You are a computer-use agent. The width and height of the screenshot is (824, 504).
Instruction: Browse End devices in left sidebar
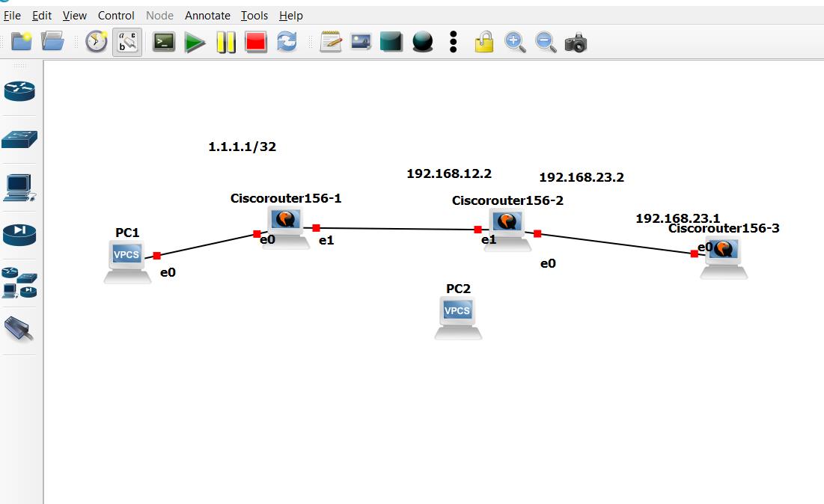click(x=19, y=187)
